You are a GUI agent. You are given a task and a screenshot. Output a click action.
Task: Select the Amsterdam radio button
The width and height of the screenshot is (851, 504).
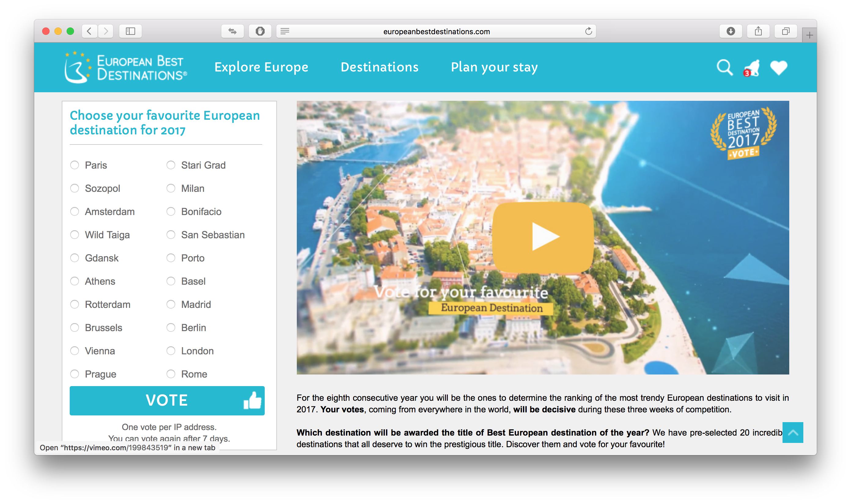[x=74, y=211]
